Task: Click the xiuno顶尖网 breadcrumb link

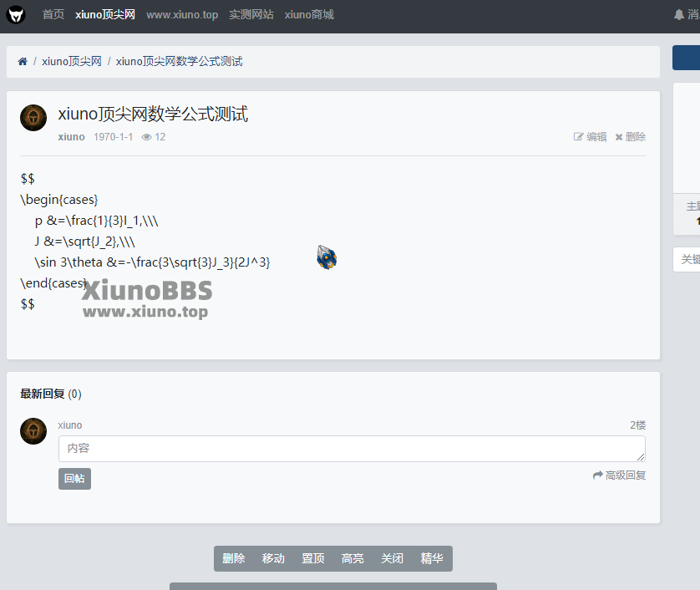Action: (72, 62)
